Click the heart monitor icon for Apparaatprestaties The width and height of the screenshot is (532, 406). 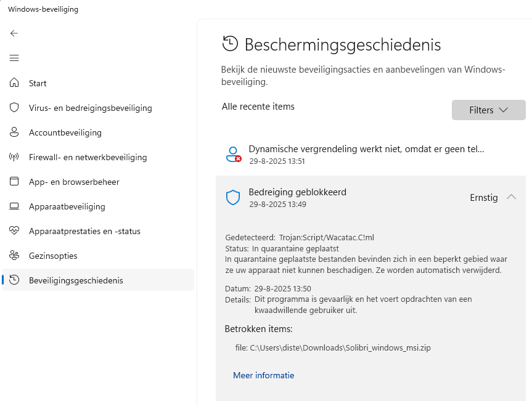(14, 231)
